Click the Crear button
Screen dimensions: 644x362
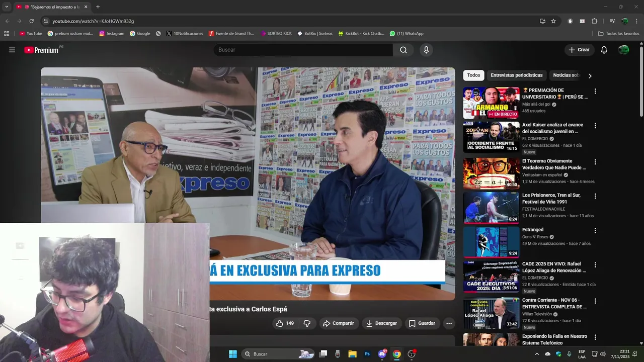(x=579, y=50)
